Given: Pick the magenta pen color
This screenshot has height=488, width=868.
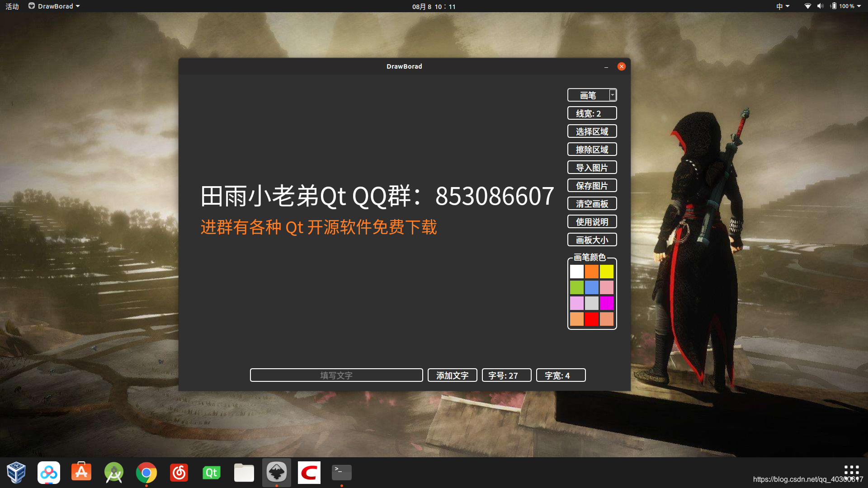Looking at the screenshot, I should pos(606,303).
